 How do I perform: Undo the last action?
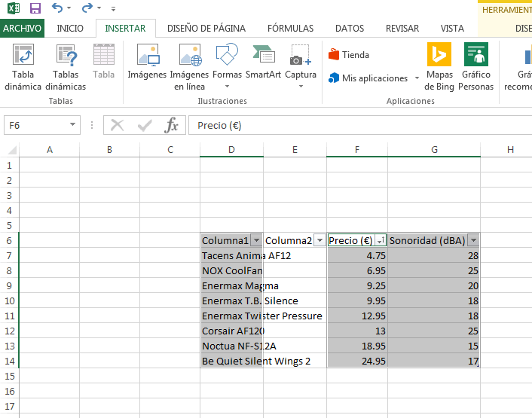[x=57, y=8]
